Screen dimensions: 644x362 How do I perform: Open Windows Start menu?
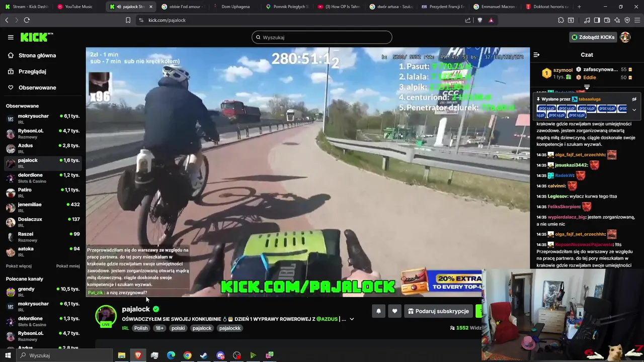pyautogui.click(x=9, y=355)
